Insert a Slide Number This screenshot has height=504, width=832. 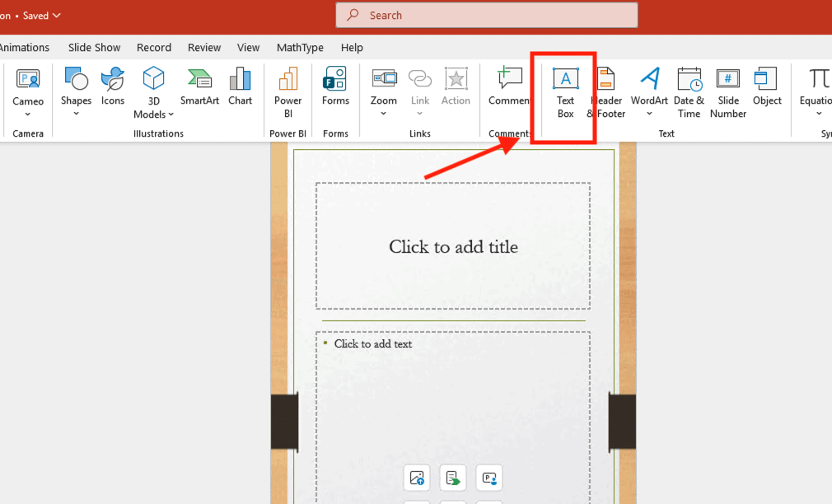[x=727, y=91]
